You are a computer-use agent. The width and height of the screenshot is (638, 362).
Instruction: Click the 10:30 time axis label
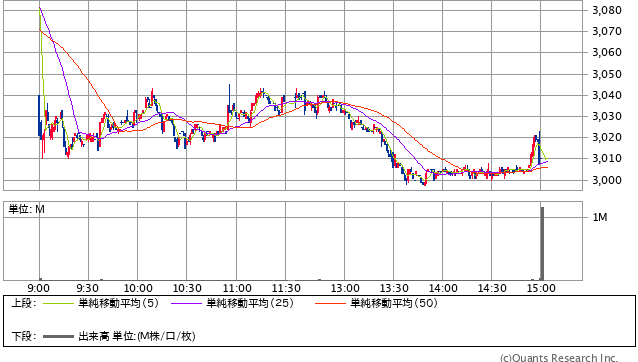click(x=187, y=288)
